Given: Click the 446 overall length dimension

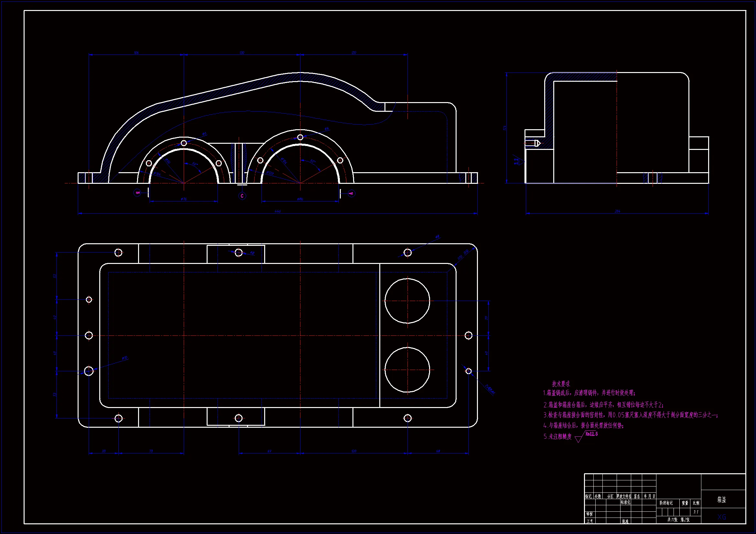Looking at the screenshot, I should [x=277, y=211].
